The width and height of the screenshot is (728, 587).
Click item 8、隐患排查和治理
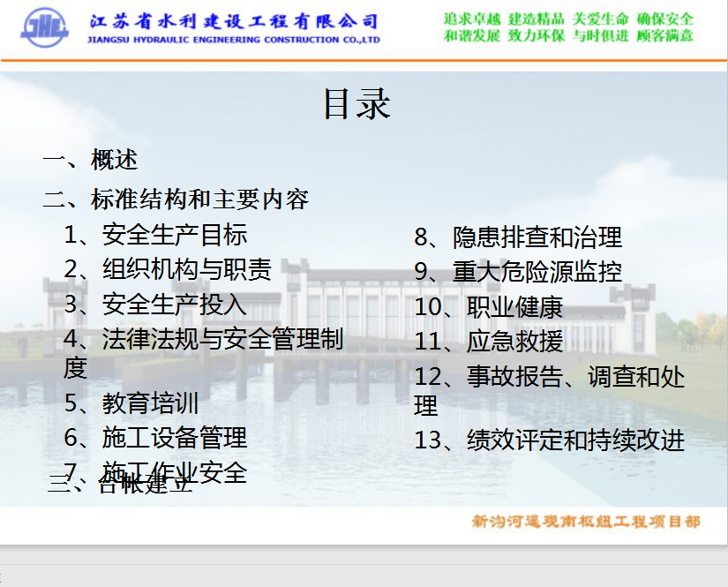518,237
